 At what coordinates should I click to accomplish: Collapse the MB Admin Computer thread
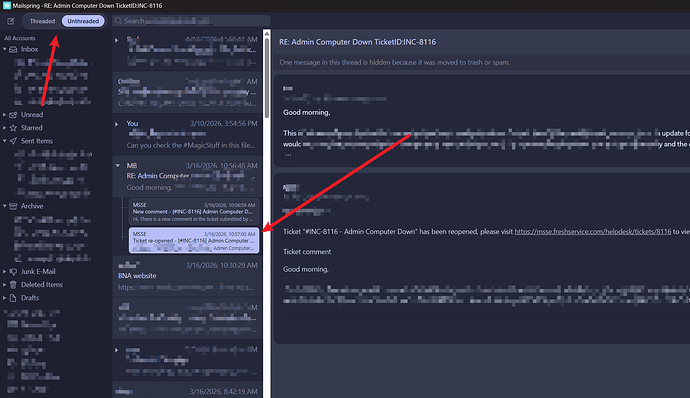click(117, 166)
